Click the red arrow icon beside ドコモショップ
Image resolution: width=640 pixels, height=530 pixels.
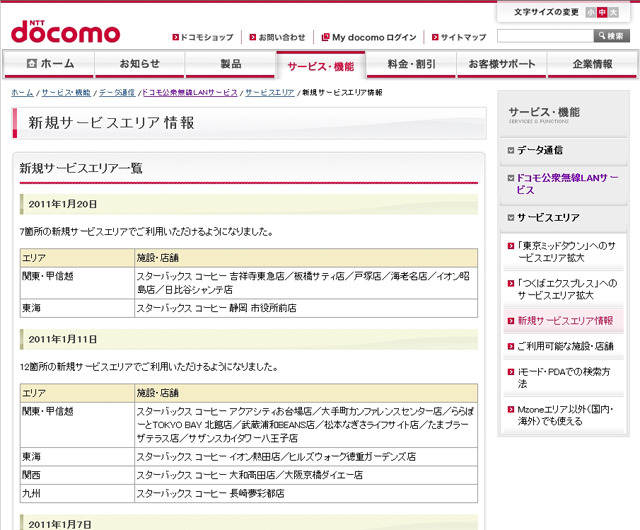click(x=176, y=37)
